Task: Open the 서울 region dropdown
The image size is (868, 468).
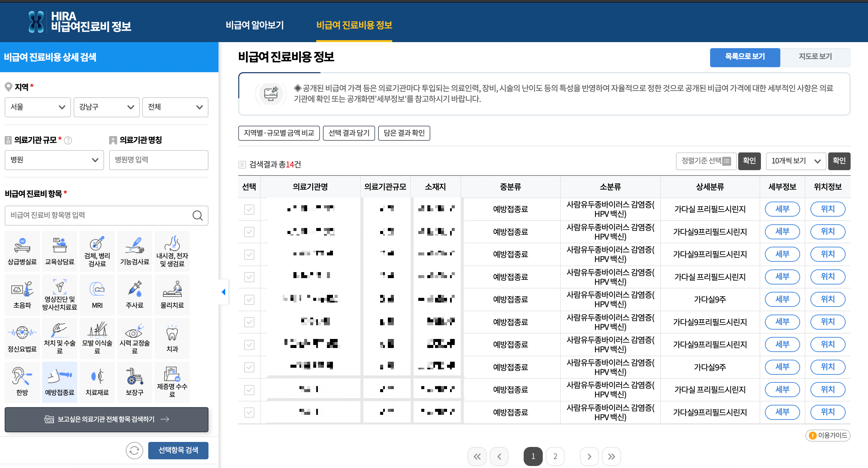Action: (37, 107)
